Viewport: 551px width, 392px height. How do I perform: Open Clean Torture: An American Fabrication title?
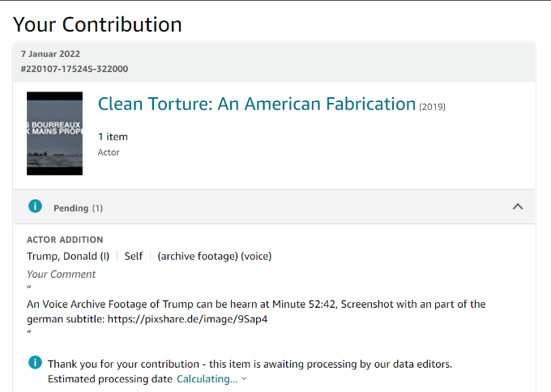pyautogui.click(x=257, y=104)
